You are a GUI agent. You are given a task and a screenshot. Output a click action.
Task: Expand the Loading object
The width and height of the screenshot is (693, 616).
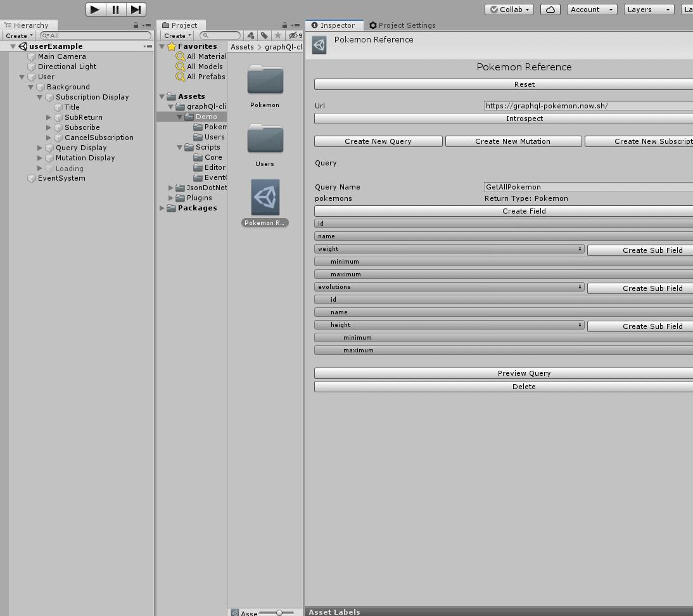[x=40, y=168]
